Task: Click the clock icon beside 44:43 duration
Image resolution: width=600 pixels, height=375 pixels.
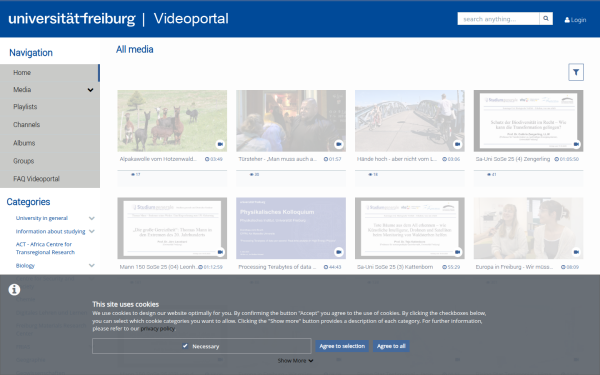Action: pos(326,267)
